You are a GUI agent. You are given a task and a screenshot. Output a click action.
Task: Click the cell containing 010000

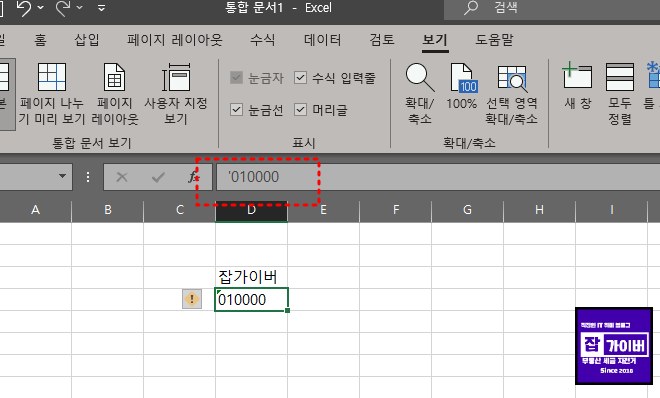(251, 300)
